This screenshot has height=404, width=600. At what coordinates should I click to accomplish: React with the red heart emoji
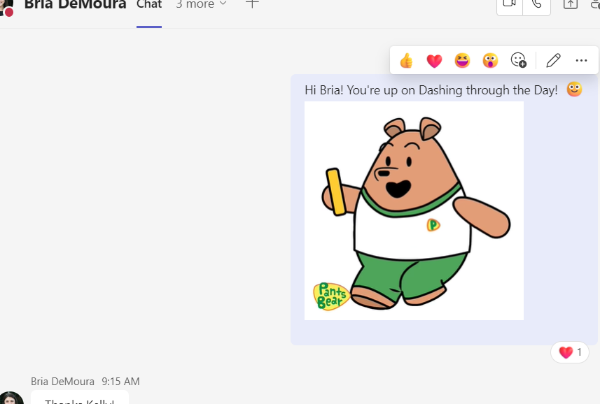coord(434,60)
